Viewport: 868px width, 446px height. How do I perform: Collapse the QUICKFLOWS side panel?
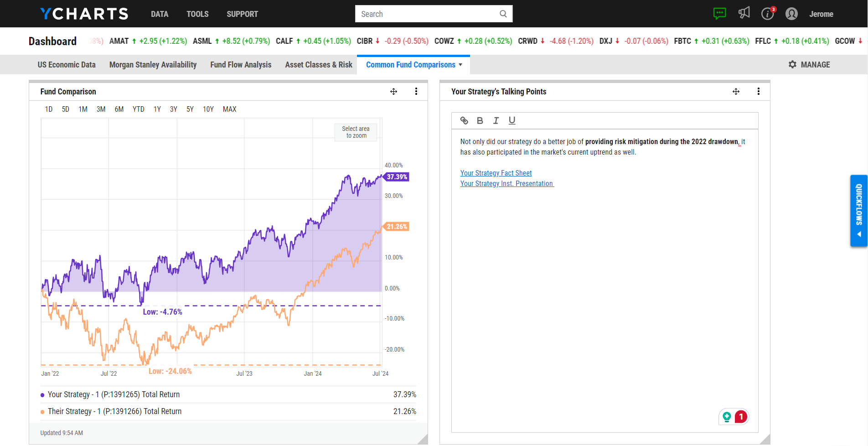pos(859,234)
